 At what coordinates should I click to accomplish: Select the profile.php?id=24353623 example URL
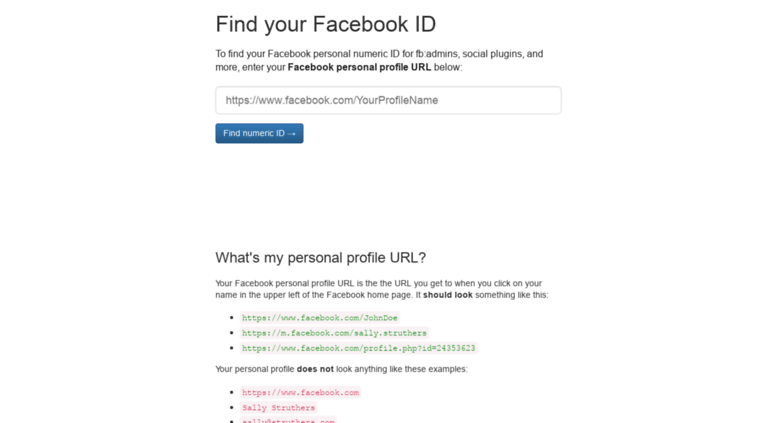pos(358,348)
